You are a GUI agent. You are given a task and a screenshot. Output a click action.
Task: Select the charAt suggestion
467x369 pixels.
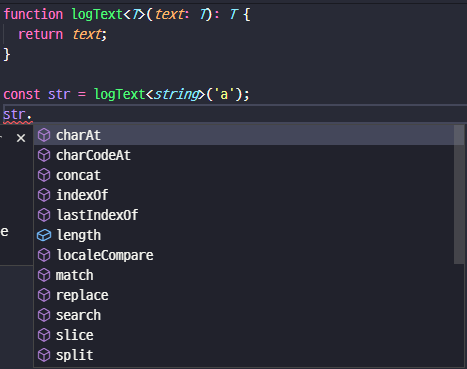(249, 135)
